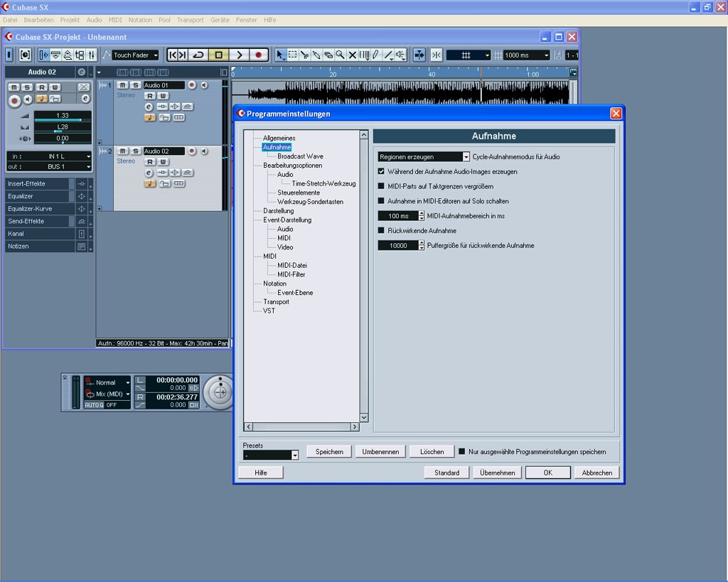The image size is (728, 582).
Task: Open Inspector channel settings 'e' button by Audio 02 title
Action: coord(81,72)
